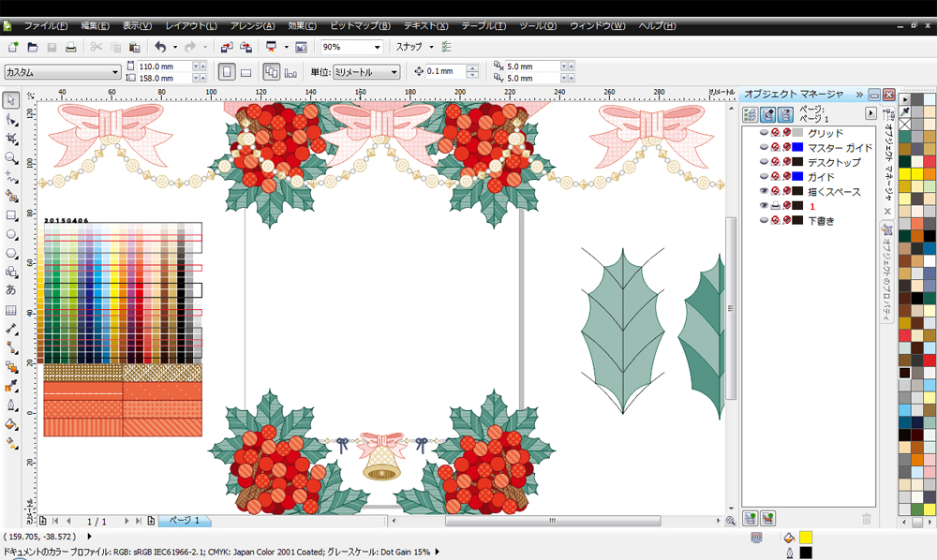Image resolution: width=937 pixels, height=560 pixels.
Task: Open the zoom level 90% dropdown
Action: [x=377, y=47]
